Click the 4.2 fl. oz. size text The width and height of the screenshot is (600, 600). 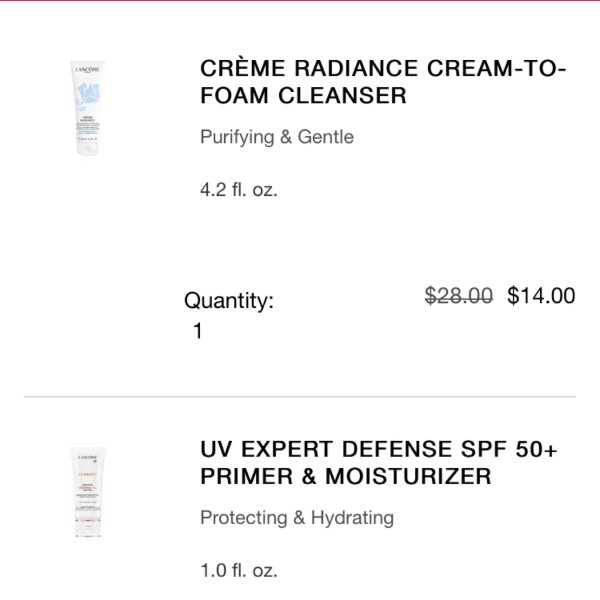click(238, 189)
